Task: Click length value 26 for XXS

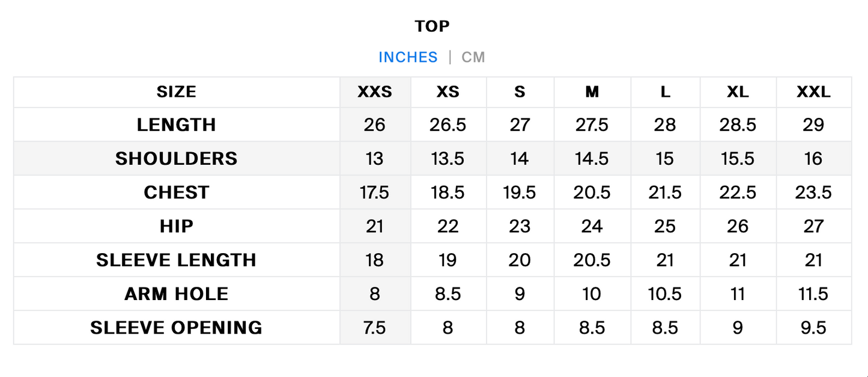Action: [375, 125]
